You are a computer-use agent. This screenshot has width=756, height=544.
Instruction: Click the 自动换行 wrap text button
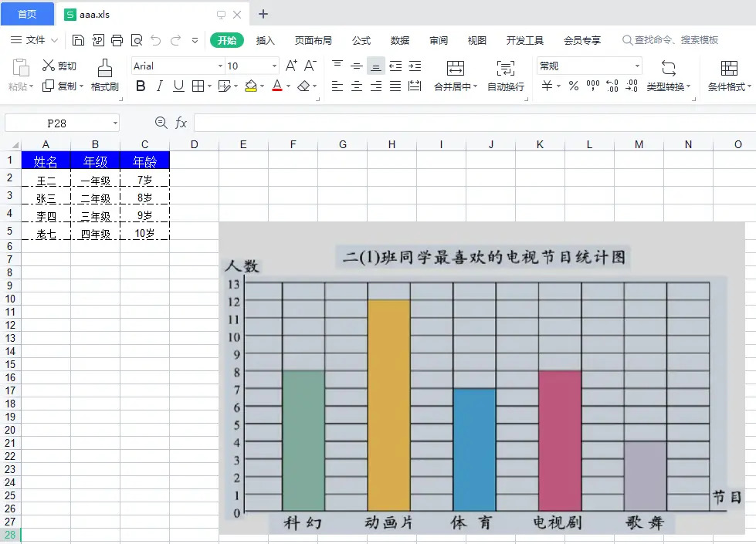coord(506,76)
